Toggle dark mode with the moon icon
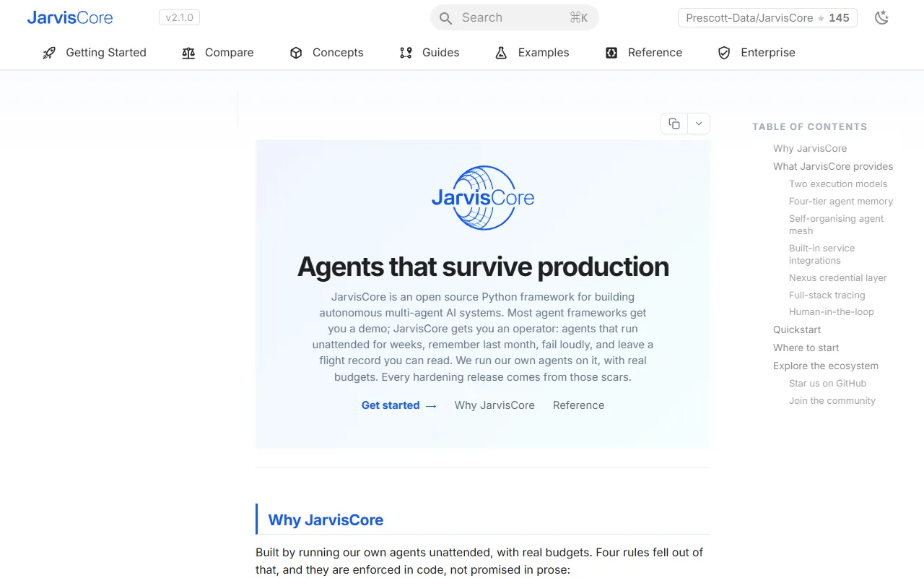This screenshot has width=924, height=578. click(x=881, y=18)
